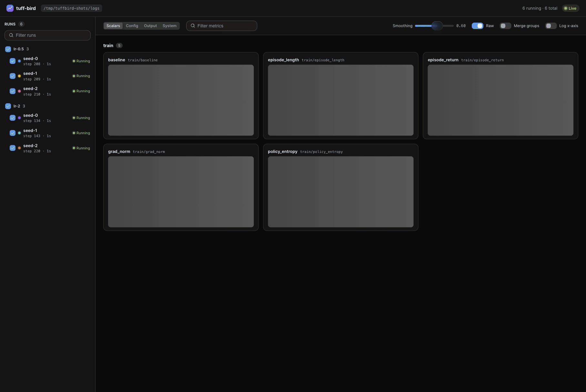Click the magnifier icon in Filter metrics

[193, 26]
